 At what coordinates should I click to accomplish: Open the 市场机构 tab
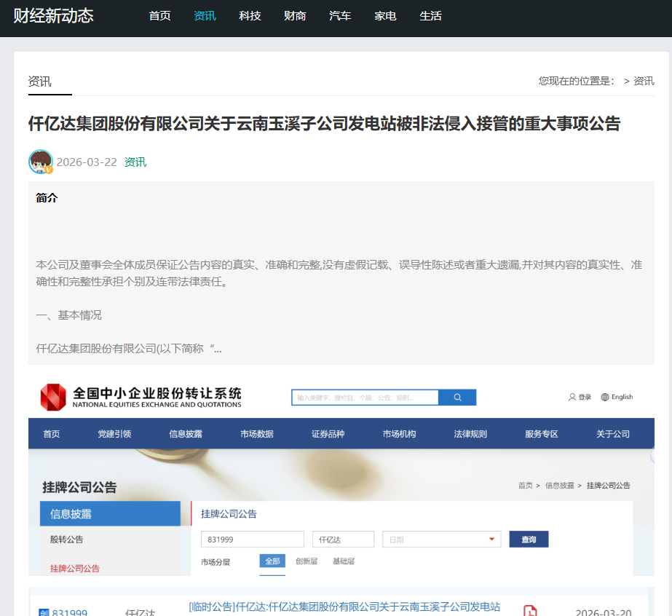pos(399,434)
